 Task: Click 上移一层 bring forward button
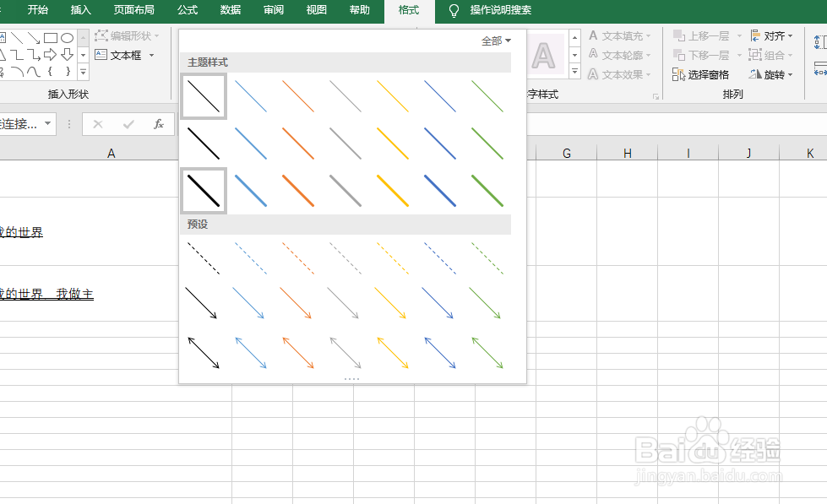tap(701, 35)
